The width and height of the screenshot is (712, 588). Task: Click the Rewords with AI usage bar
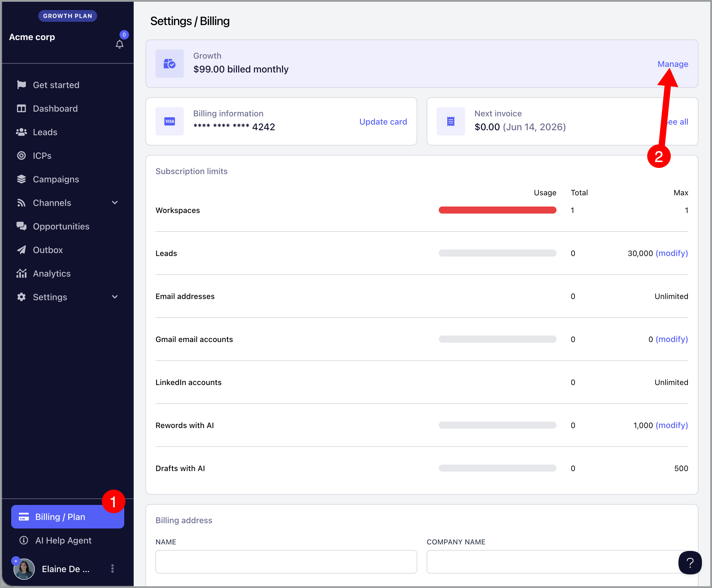(x=497, y=425)
